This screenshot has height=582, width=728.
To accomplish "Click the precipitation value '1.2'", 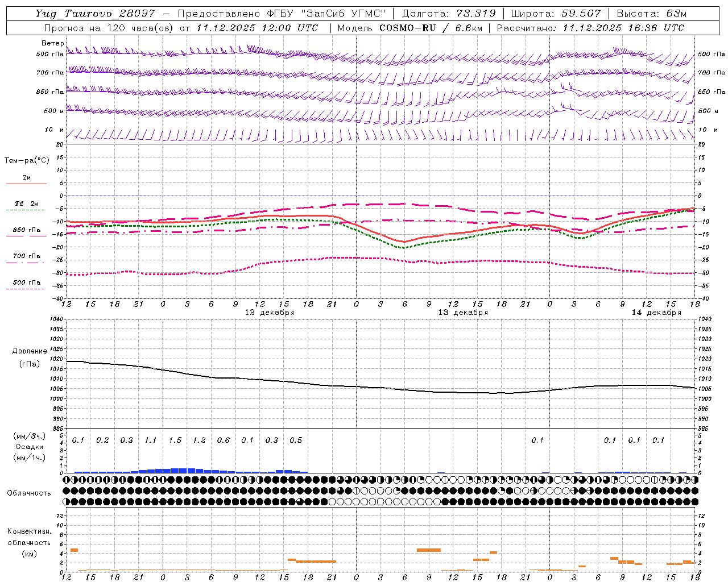I will (x=199, y=440).
